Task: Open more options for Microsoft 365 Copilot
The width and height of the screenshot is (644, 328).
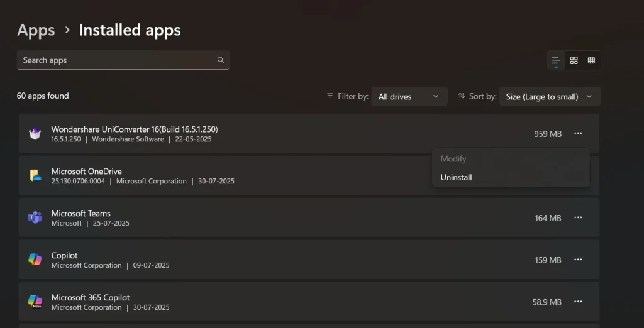Action: tap(578, 302)
